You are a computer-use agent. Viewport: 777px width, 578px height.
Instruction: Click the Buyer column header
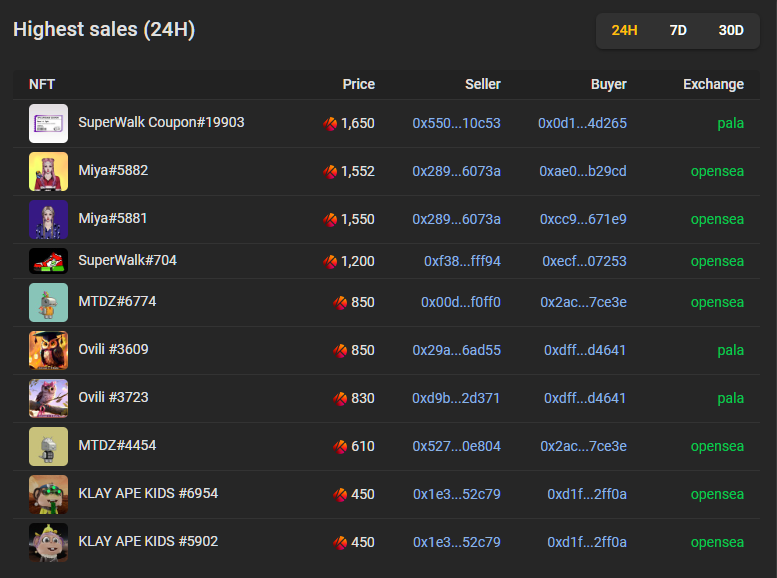609,84
